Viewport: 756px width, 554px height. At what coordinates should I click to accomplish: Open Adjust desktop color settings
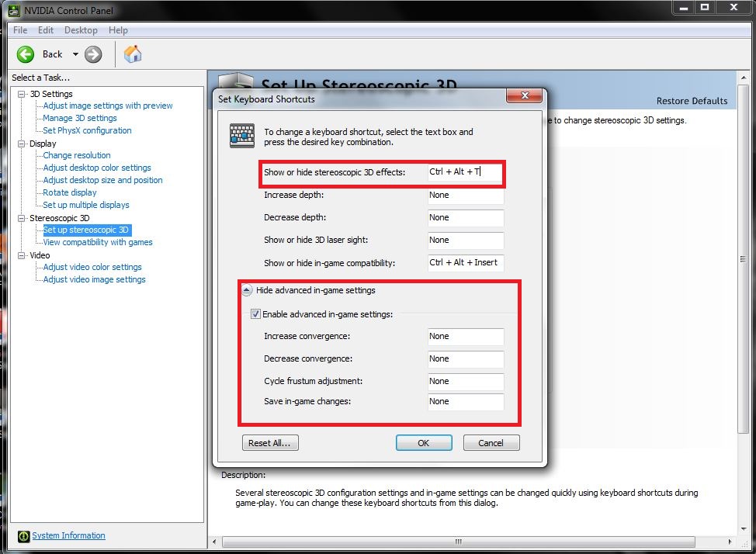coord(97,168)
